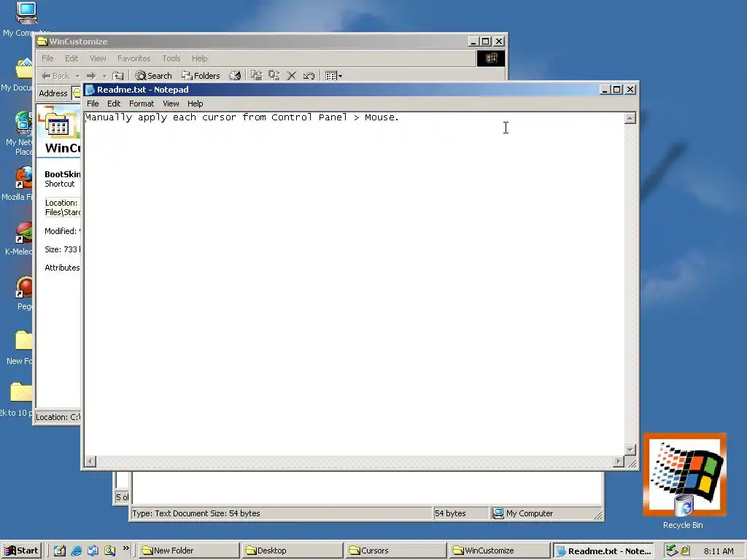Click the Search toolbar button
The image size is (747, 560).
point(153,76)
